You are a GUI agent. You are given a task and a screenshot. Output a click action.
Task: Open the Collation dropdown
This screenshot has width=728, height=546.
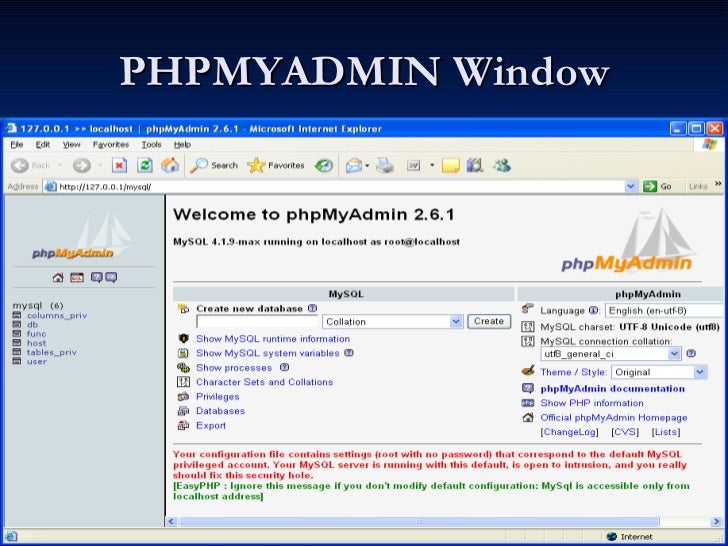pyautogui.click(x=393, y=321)
